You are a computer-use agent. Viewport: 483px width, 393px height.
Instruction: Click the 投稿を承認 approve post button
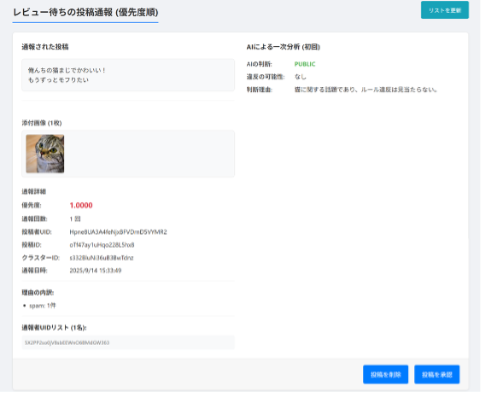click(x=437, y=374)
